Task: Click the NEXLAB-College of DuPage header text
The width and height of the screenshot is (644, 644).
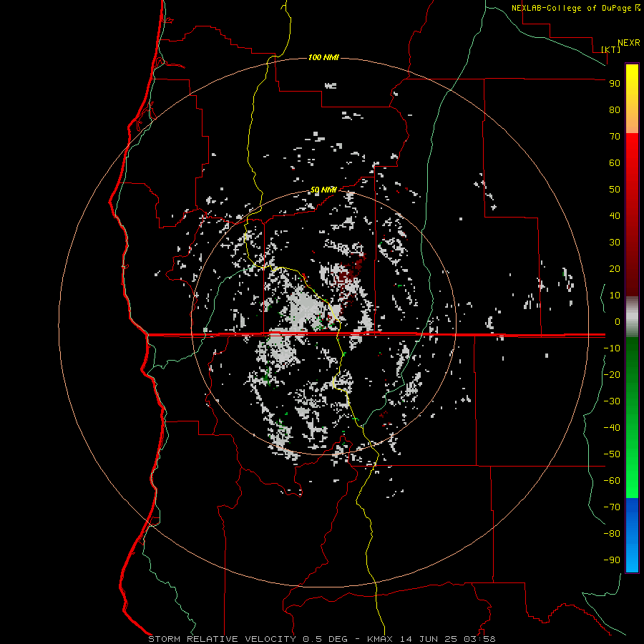Action: (572, 8)
